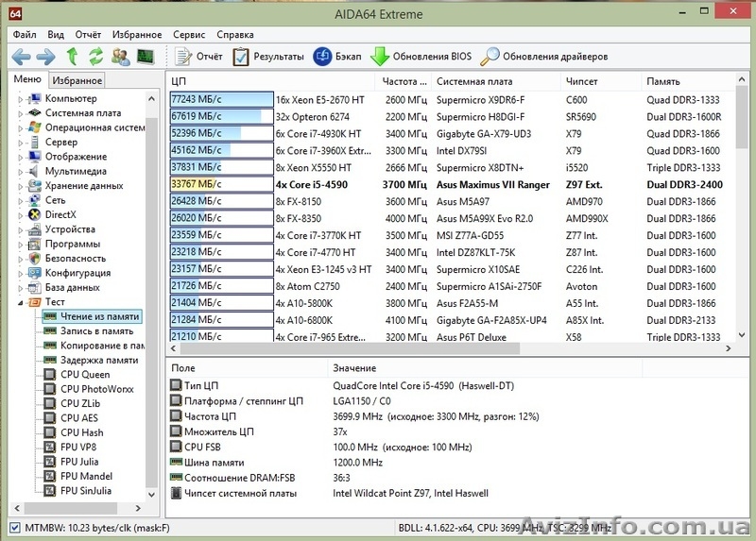Open BIOS updates (Обновления BIOS)

(x=422, y=57)
